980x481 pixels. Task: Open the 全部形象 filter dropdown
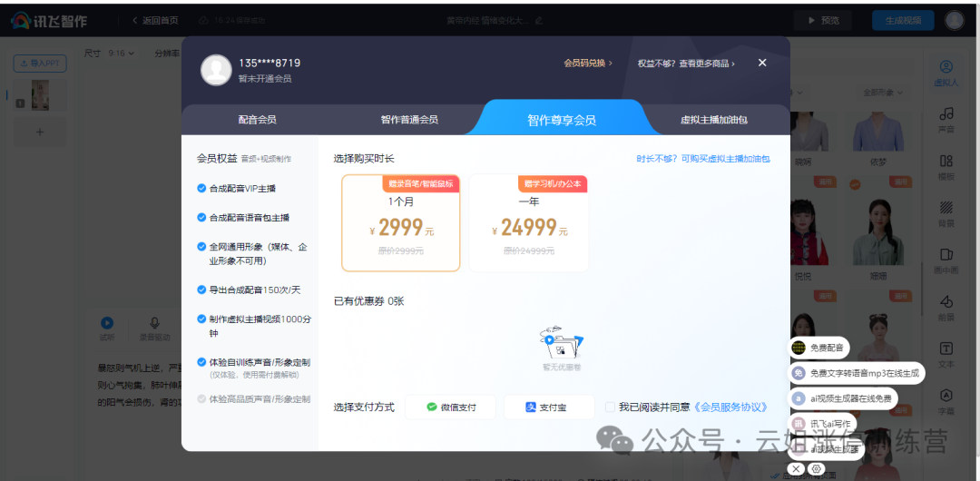[x=883, y=93]
